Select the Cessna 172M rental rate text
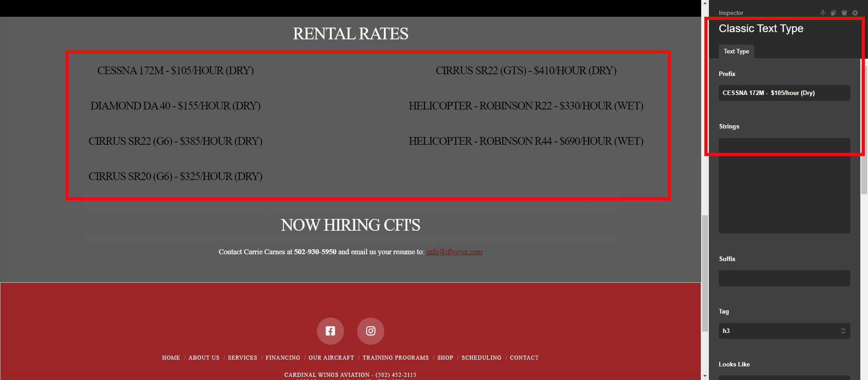 [x=175, y=71]
